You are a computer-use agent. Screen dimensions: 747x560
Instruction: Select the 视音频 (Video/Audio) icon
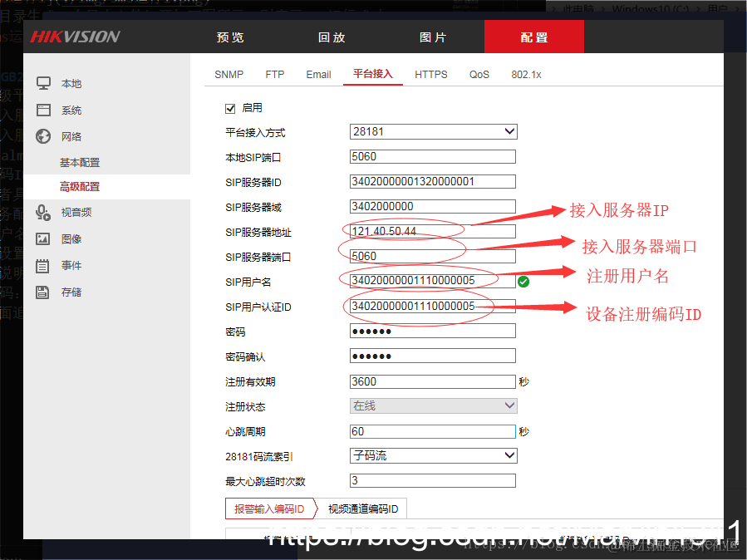[x=71, y=212]
